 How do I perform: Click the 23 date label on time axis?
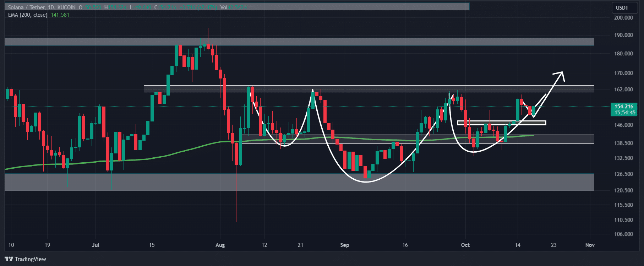(x=554, y=245)
